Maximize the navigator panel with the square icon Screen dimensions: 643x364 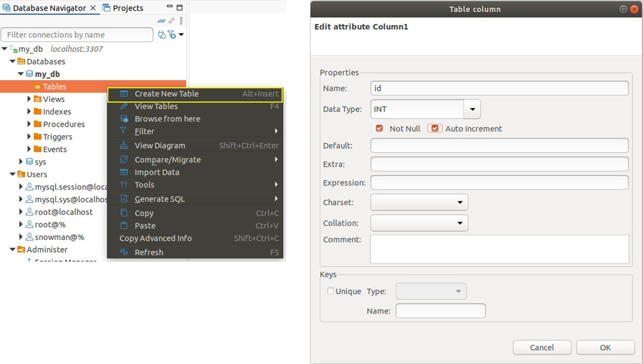pyautogui.click(x=180, y=7)
